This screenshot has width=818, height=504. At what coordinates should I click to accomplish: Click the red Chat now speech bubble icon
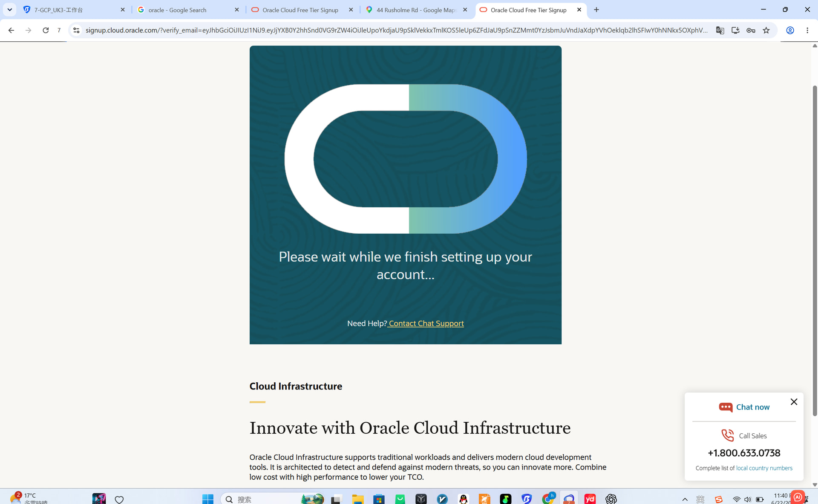click(x=726, y=407)
